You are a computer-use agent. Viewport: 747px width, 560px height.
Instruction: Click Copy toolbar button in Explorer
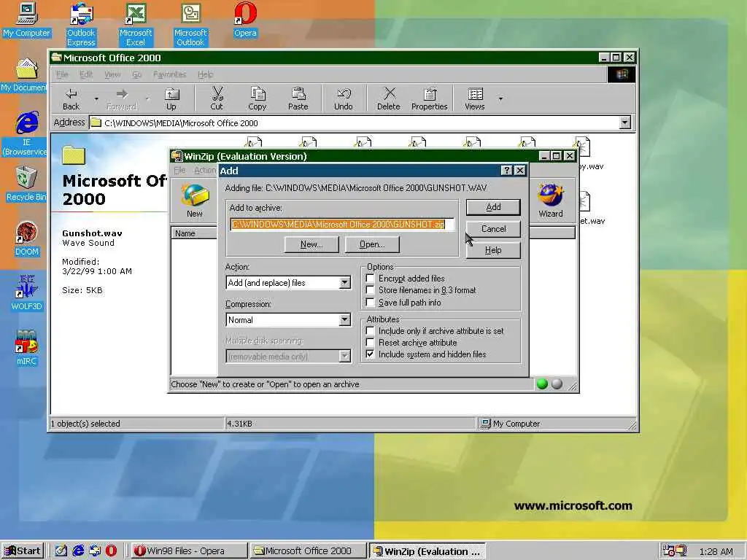click(258, 99)
